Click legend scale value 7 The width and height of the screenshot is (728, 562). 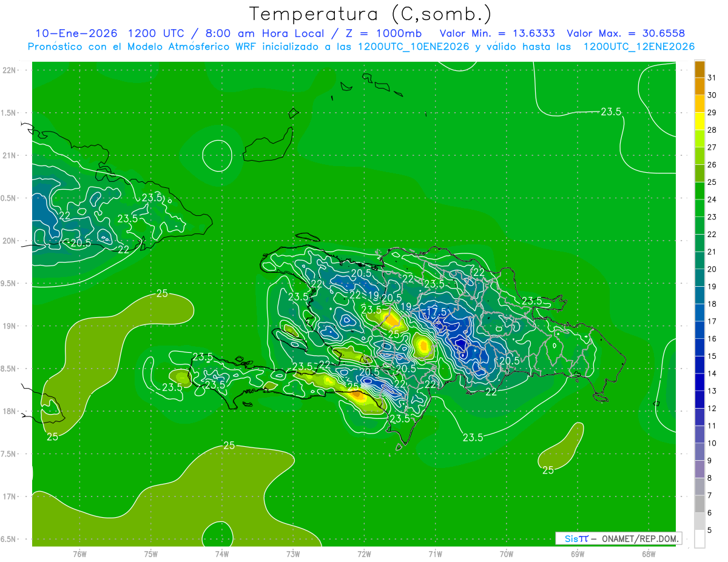pos(710,495)
